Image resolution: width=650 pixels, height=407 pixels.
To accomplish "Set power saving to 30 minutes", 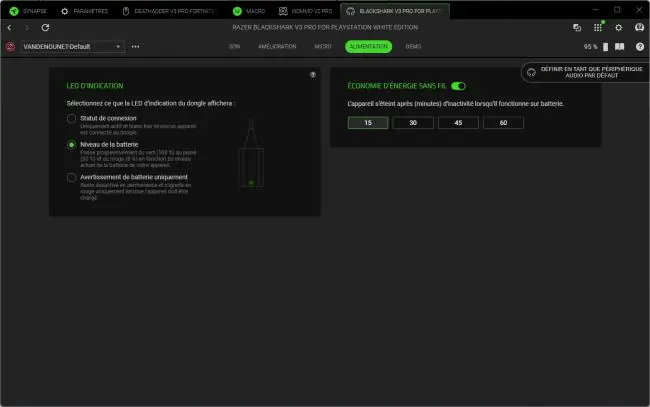I will coord(413,123).
